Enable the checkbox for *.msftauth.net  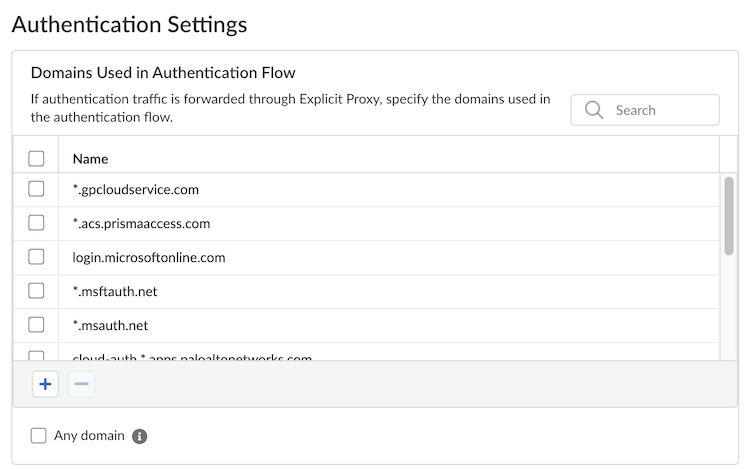[x=37, y=291]
